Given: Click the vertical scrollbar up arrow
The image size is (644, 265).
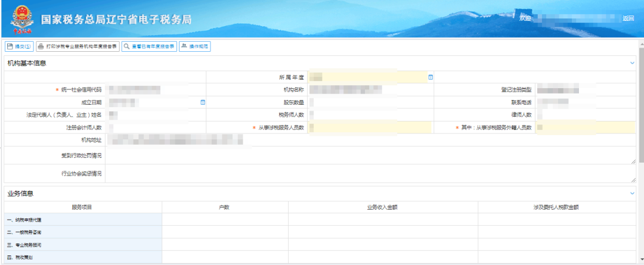Looking at the screenshot, I should tap(640, 43).
